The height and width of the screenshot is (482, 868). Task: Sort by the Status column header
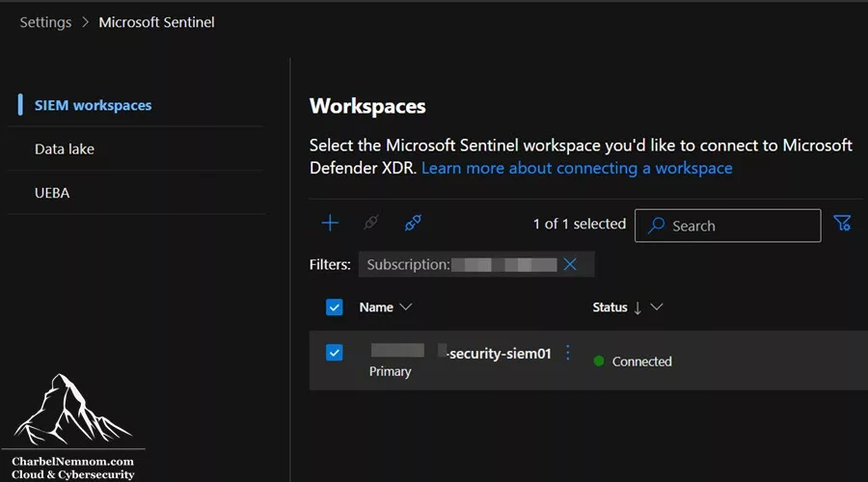[x=610, y=308]
